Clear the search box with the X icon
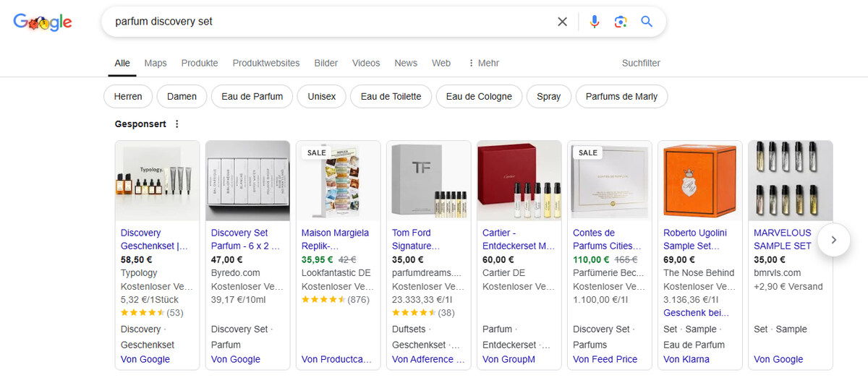Image resolution: width=868 pixels, height=388 pixels. pyautogui.click(x=562, y=22)
